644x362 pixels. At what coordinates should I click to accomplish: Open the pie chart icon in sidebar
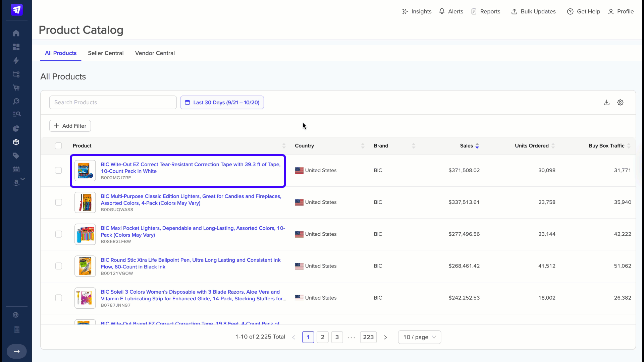(x=16, y=128)
